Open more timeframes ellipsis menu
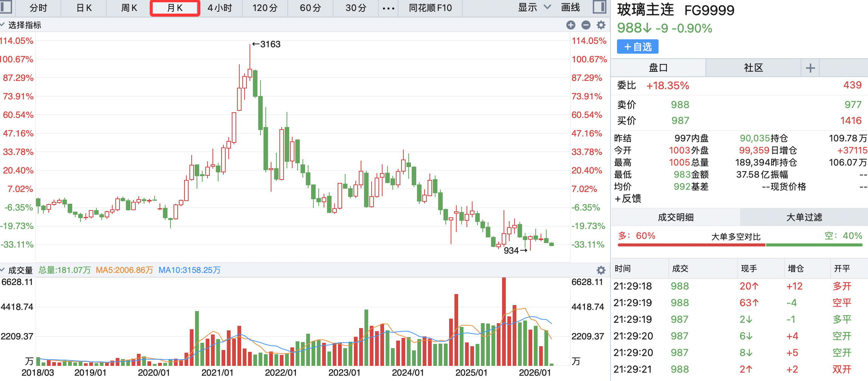868x381 pixels. click(x=388, y=8)
